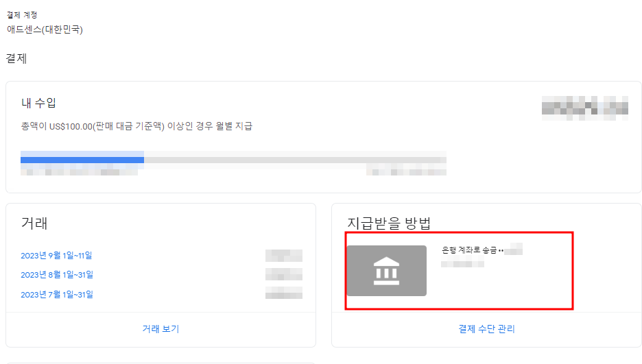This screenshot has width=642, height=364.
Task: Click the 거래 보기 link
Action: pyautogui.click(x=160, y=329)
